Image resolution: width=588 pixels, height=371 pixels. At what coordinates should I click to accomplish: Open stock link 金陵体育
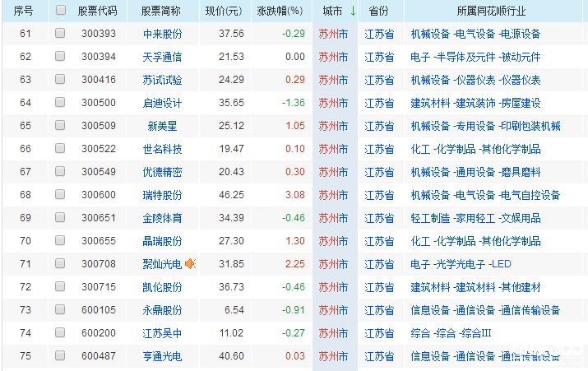(x=162, y=218)
